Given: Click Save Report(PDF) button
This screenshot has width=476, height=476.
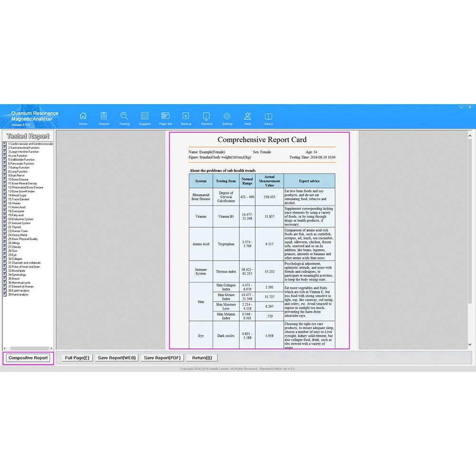Looking at the screenshot, I should [x=162, y=358].
